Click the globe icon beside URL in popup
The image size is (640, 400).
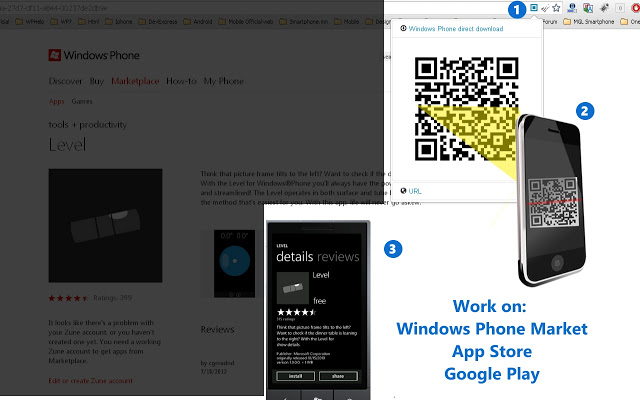(x=403, y=191)
